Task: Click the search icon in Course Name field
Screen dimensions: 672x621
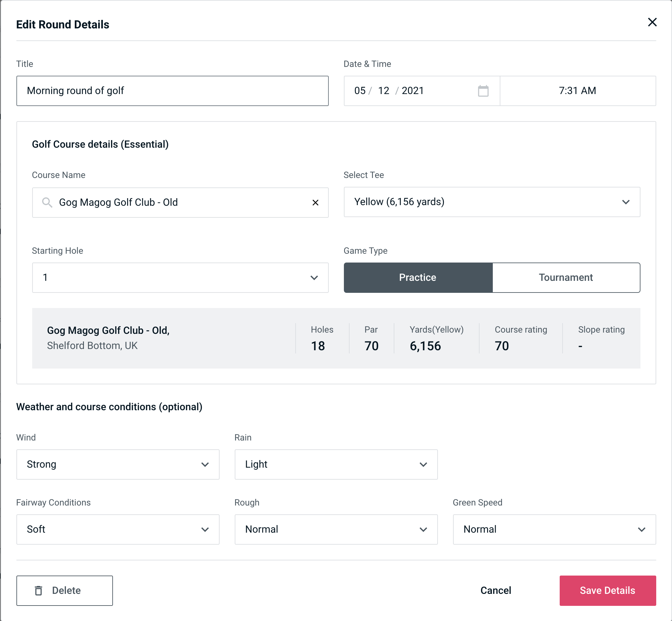Action: (47, 202)
